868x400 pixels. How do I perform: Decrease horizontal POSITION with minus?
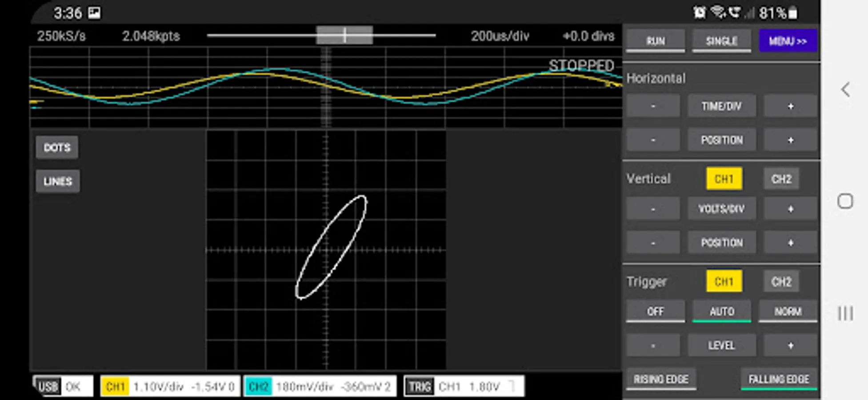click(653, 140)
